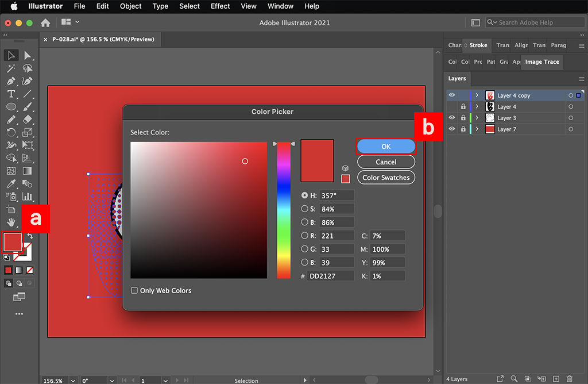
Task: Choose the Scale tool
Action: 28,132
